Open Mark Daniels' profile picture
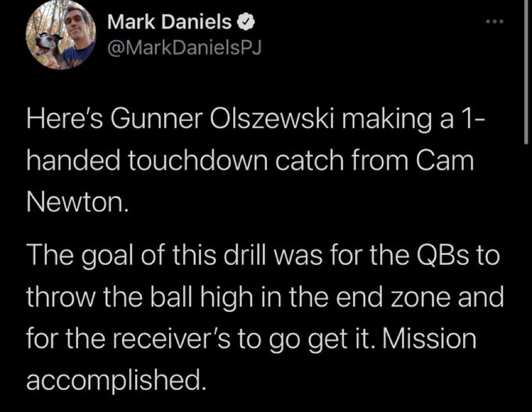 click(x=61, y=37)
